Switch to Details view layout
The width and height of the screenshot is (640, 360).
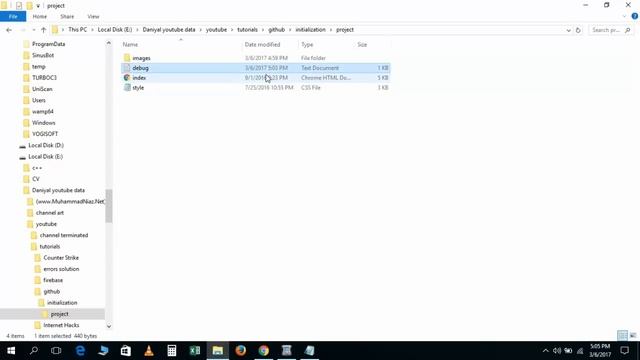622,336
